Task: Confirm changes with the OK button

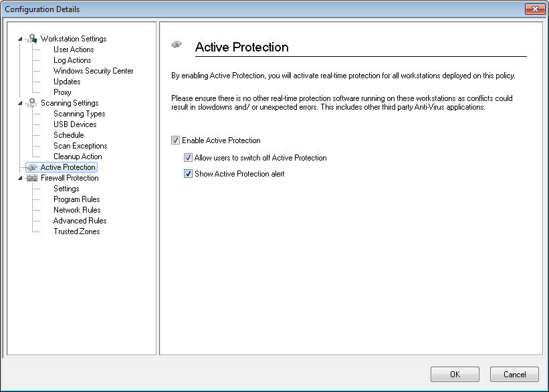Action: [455, 374]
